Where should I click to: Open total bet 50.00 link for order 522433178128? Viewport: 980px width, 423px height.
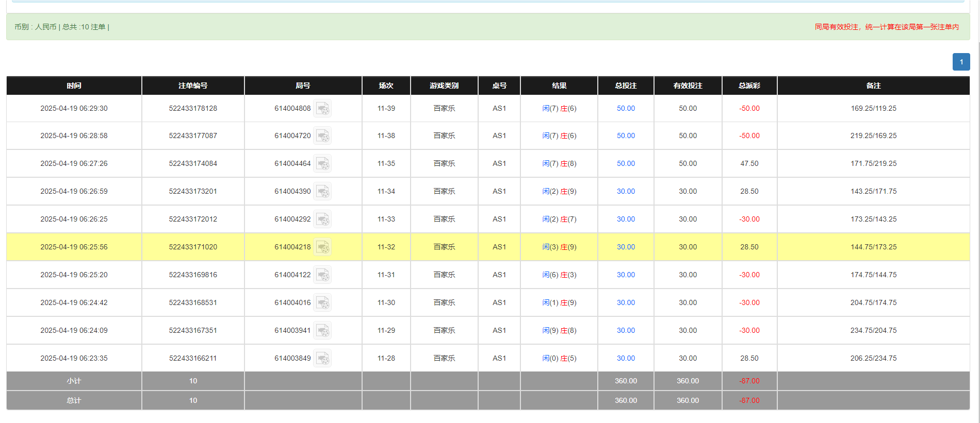[x=626, y=109]
